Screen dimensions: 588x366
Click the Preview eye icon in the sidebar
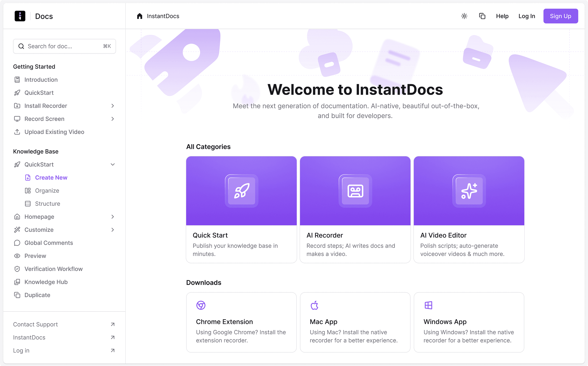17,256
